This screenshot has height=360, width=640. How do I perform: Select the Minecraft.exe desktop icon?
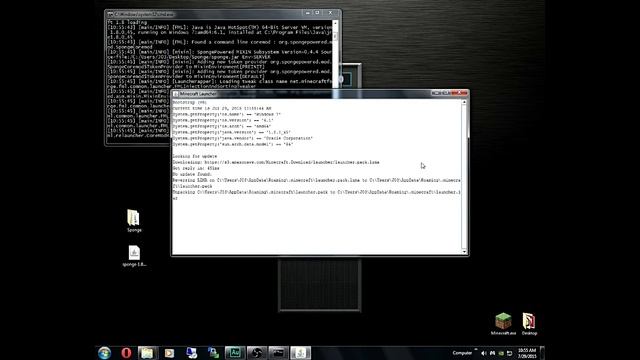coord(503,324)
